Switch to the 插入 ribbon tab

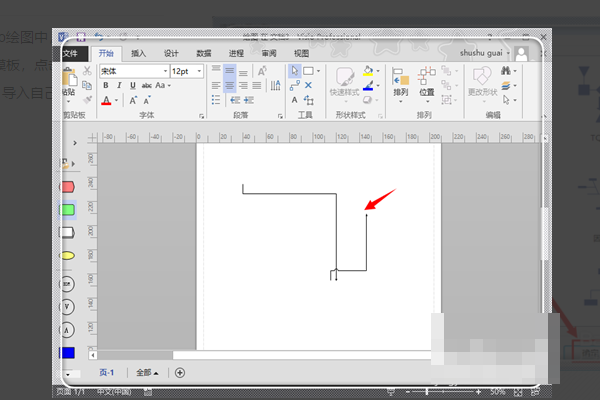[138, 53]
